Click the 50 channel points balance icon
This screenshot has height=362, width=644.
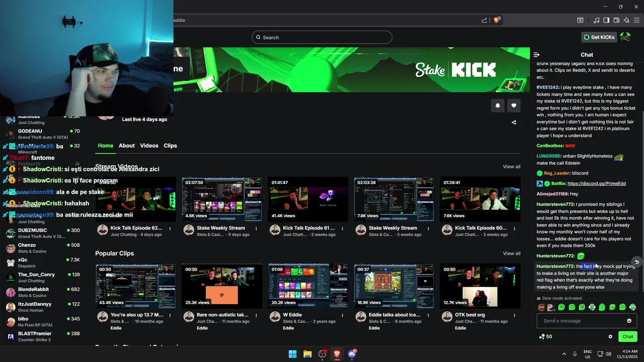(542, 337)
